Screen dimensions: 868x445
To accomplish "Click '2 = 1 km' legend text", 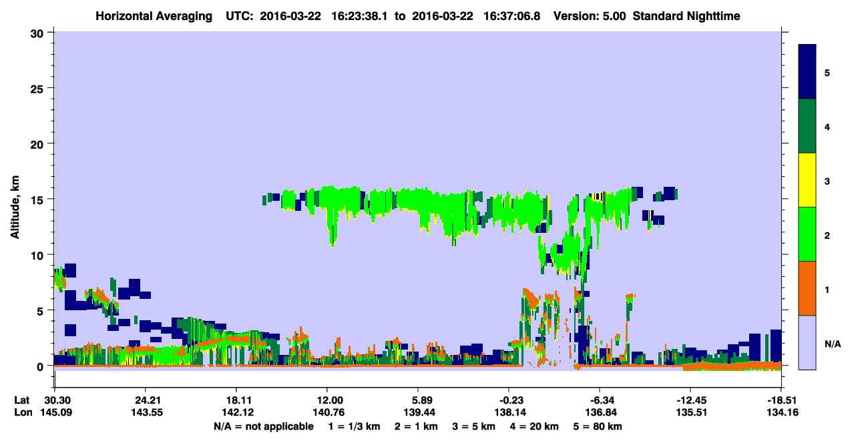I will (x=416, y=426).
